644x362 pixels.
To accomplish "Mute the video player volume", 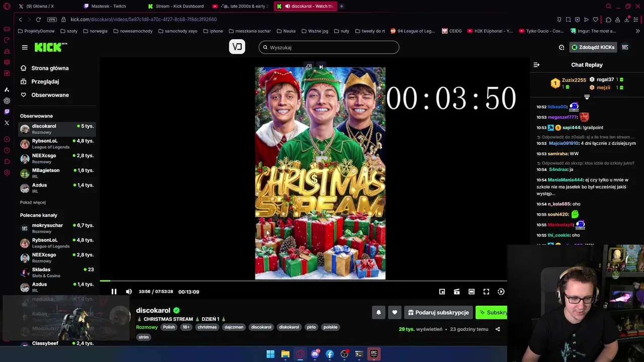I will point(129,292).
